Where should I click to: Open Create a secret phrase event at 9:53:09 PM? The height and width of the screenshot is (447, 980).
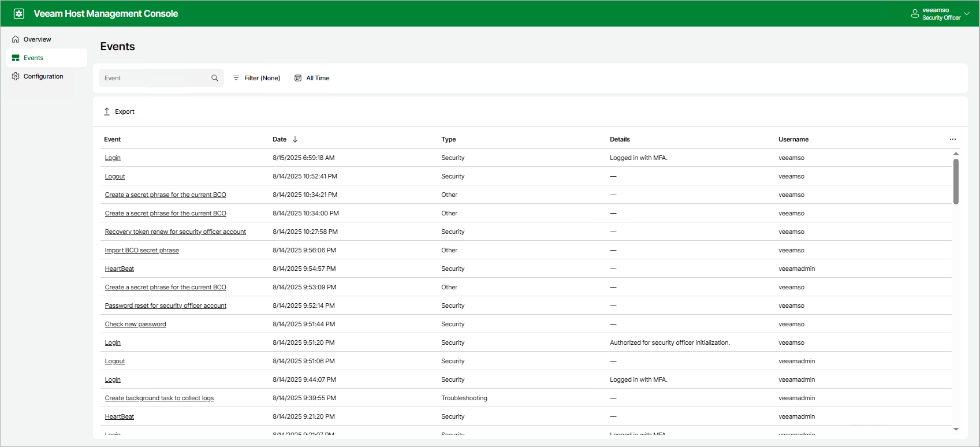(166, 287)
